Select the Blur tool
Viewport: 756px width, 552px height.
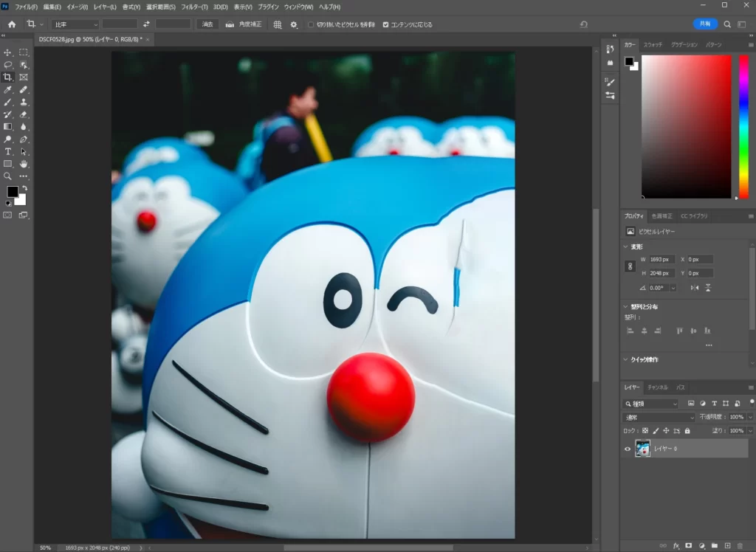point(23,127)
